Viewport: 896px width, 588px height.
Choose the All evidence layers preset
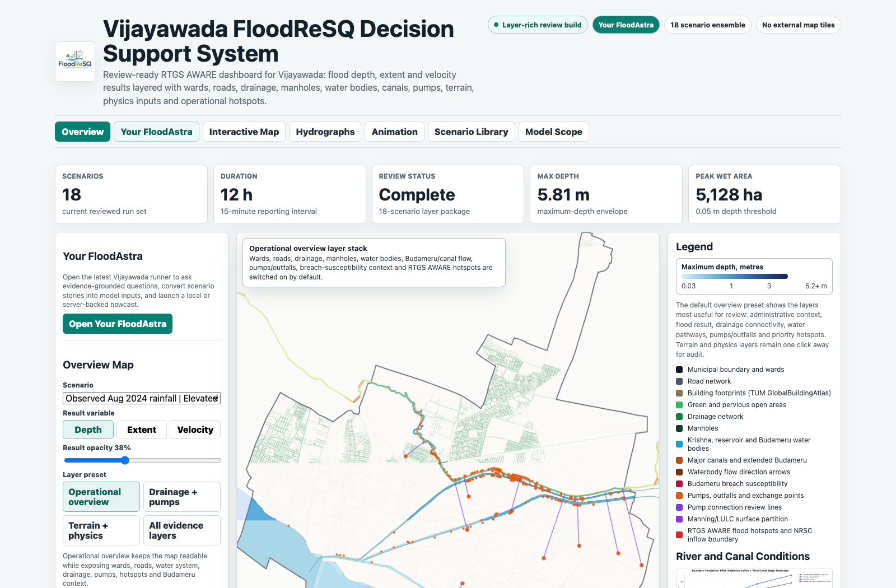(x=182, y=530)
